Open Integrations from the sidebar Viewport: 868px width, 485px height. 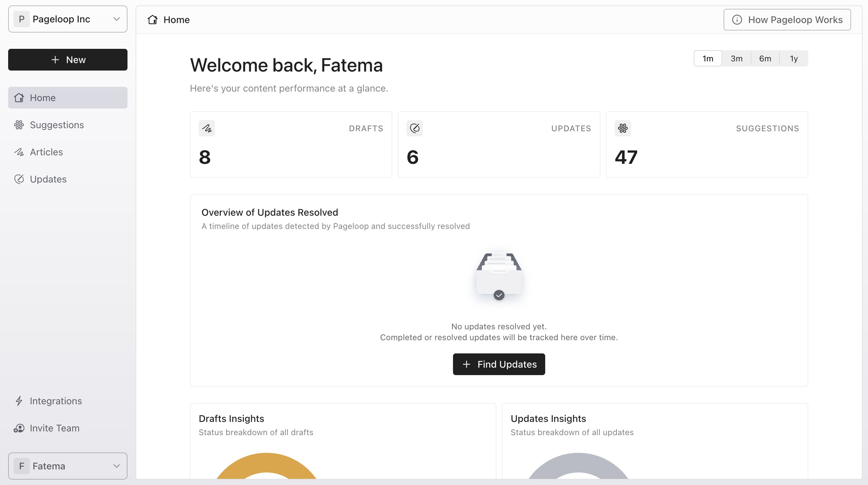pos(68,401)
